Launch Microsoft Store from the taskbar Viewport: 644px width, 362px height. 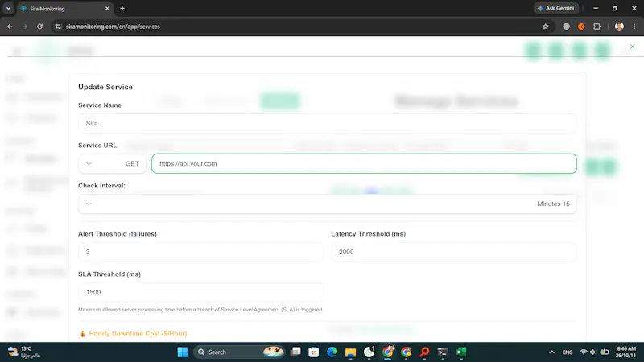coord(314,352)
